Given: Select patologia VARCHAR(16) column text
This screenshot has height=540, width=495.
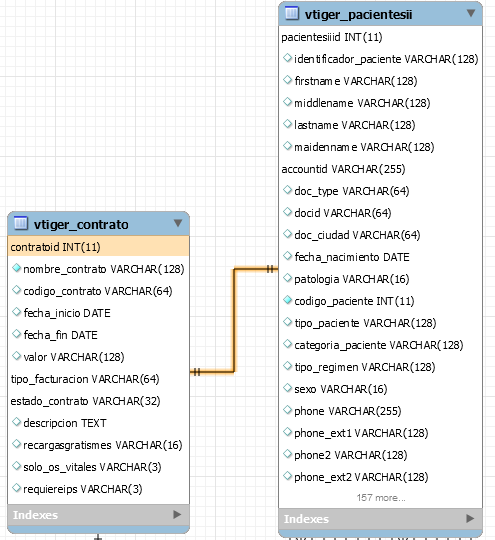Looking at the screenshot, I should pos(352,279).
